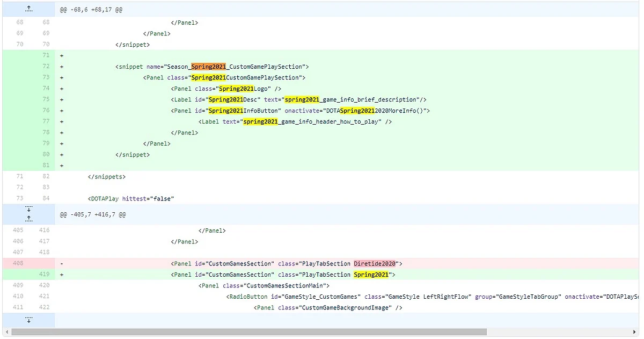Click the minus marker on removed line 408

pos(62,264)
